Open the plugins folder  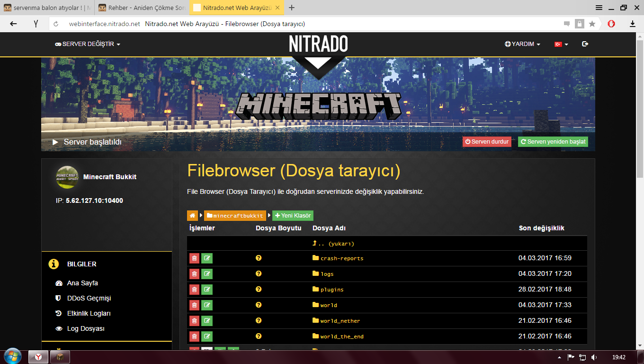pos(328,290)
